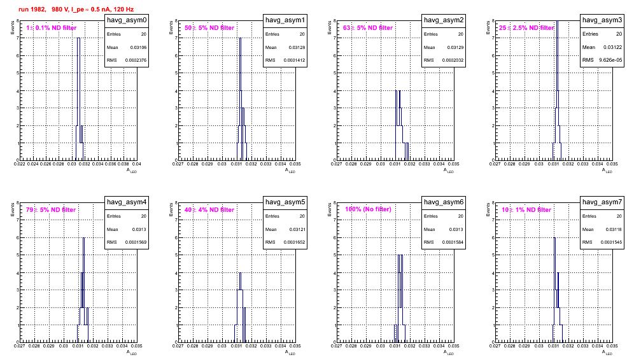This screenshot has height=364, width=634.
Task: Click the RMS value 0.0001652
Action: 294,242
